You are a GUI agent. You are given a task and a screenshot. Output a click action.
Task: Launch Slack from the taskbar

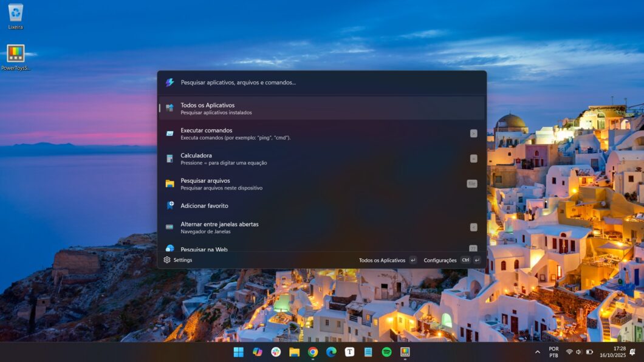(x=276, y=352)
